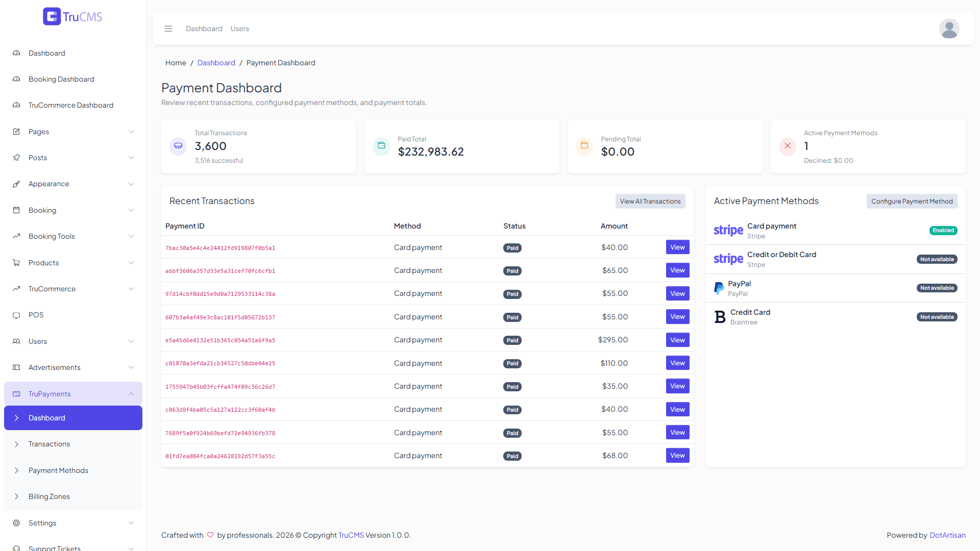Expand the Appearance menu chevron

(131, 184)
